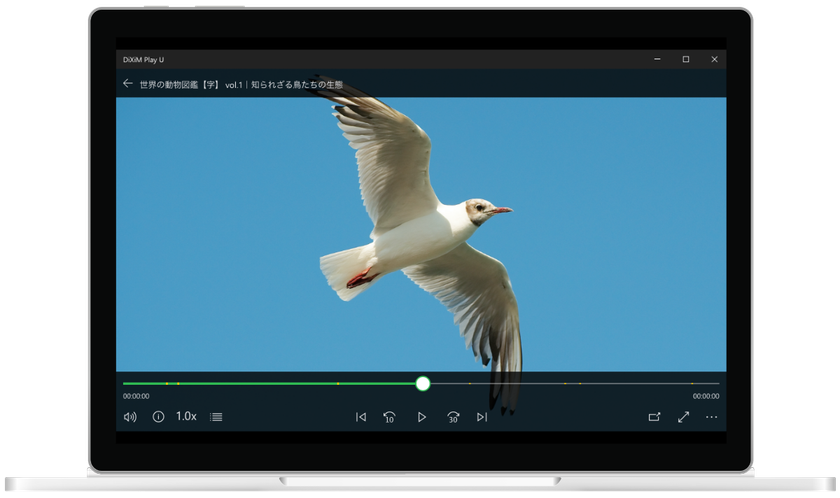Minimize the DiXiM Play U window

(657, 59)
